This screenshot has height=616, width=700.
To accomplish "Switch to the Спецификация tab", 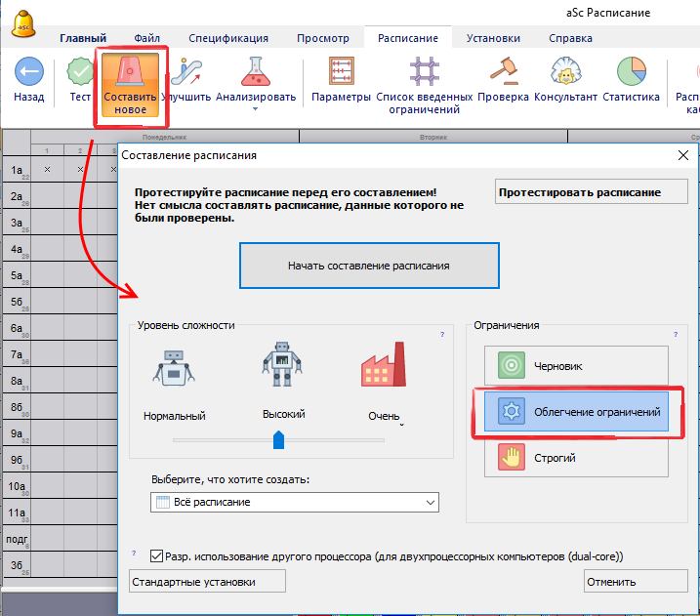I will 228,38.
